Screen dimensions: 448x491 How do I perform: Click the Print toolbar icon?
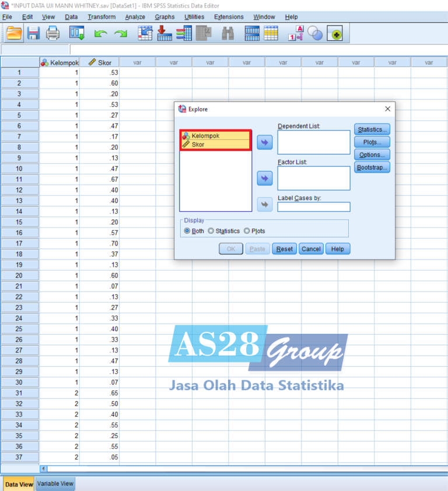(x=52, y=34)
